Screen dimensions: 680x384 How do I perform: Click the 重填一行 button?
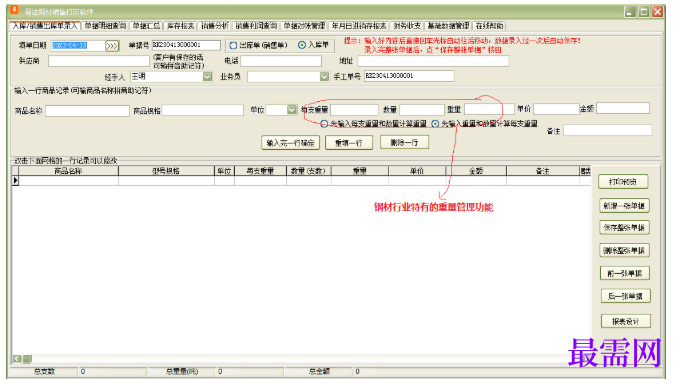point(349,143)
